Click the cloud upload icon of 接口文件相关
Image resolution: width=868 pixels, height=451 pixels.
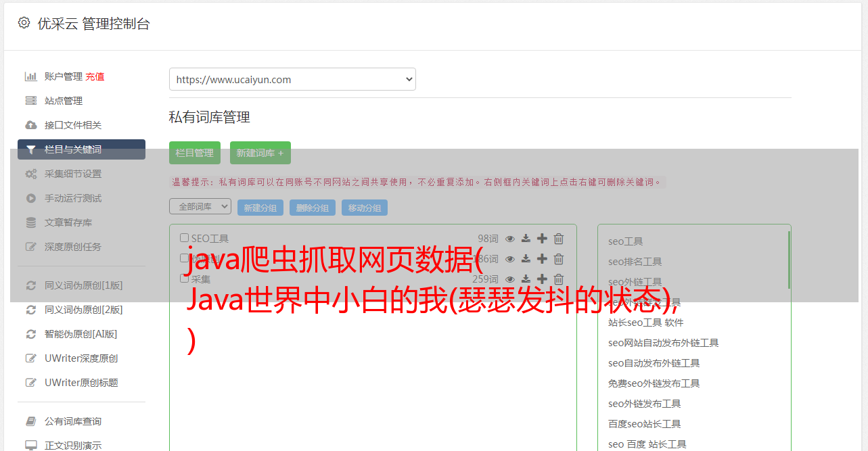coord(31,125)
